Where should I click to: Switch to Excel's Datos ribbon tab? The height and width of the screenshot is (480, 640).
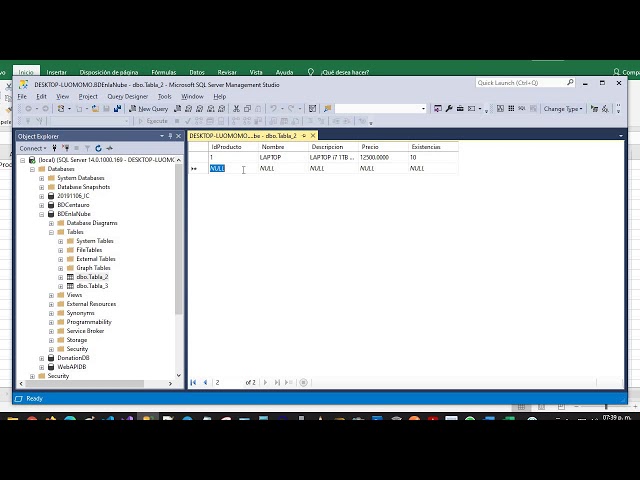197,72
